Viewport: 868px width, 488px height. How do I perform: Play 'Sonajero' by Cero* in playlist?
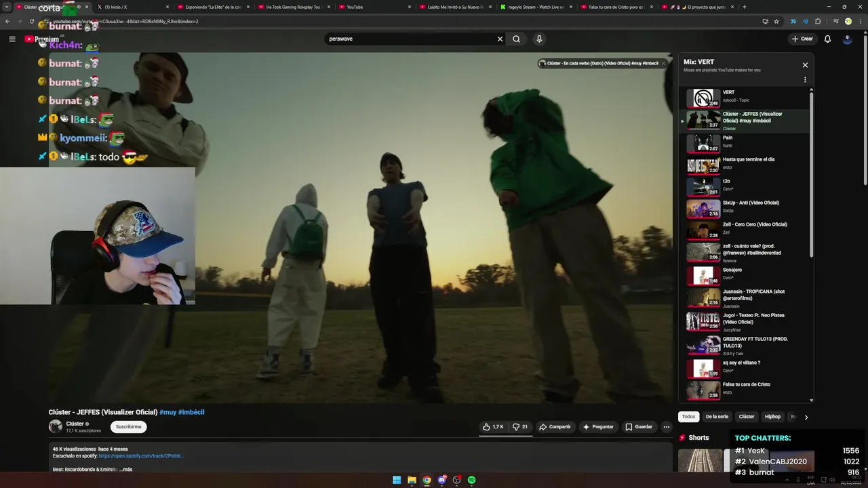744,276
